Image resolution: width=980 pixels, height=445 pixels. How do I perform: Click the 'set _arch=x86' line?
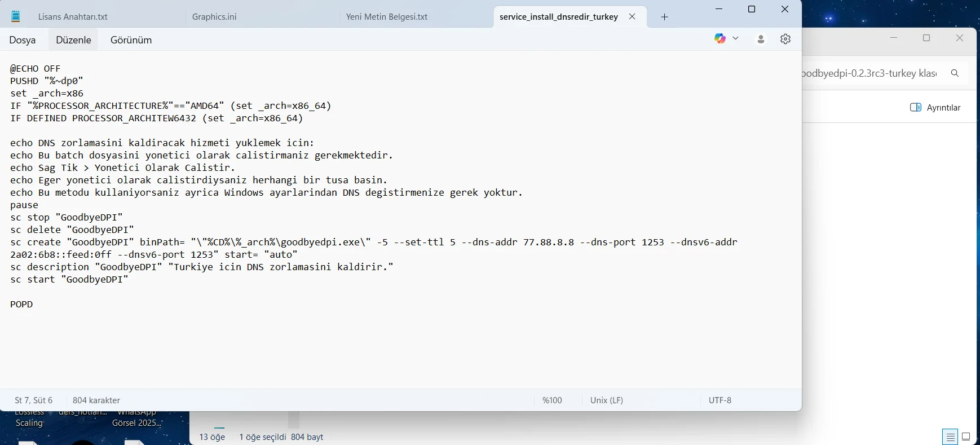pos(47,94)
